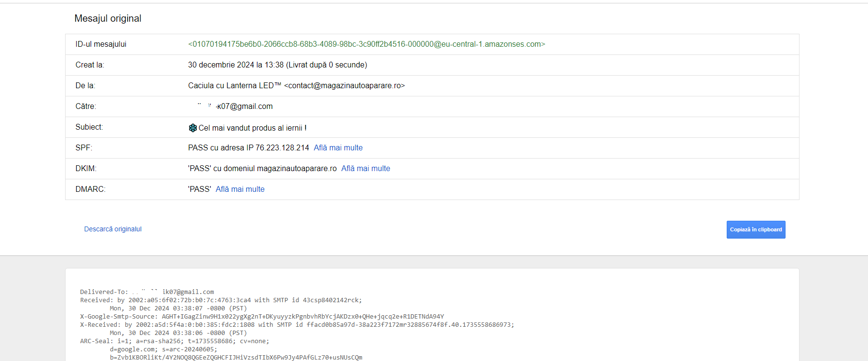
Task: Click Află mai multe next to DMARC
Action: coord(240,189)
